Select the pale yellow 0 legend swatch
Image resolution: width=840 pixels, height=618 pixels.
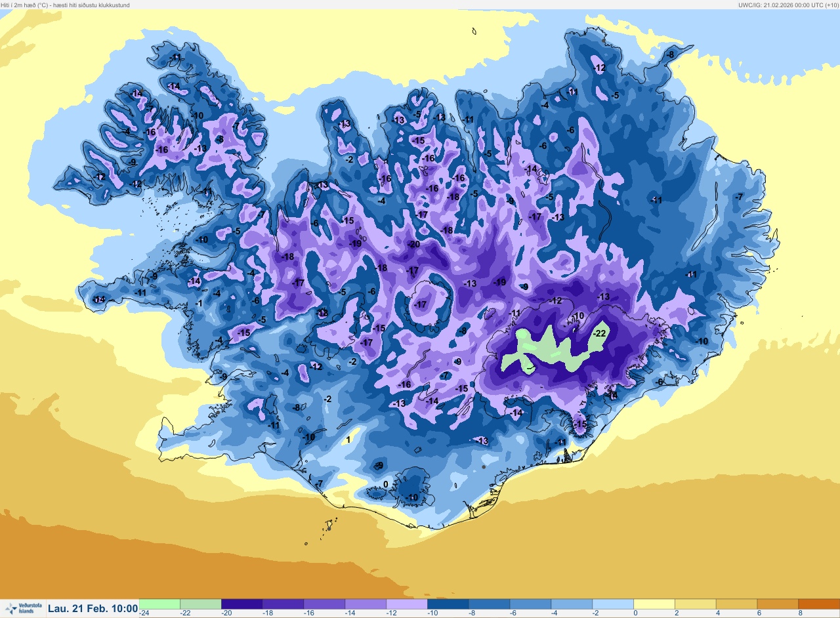pyautogui.click(x=654, y=604)
